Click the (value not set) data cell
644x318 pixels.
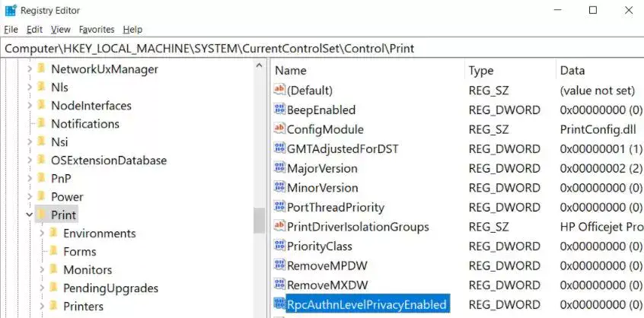tap(598, 91)
